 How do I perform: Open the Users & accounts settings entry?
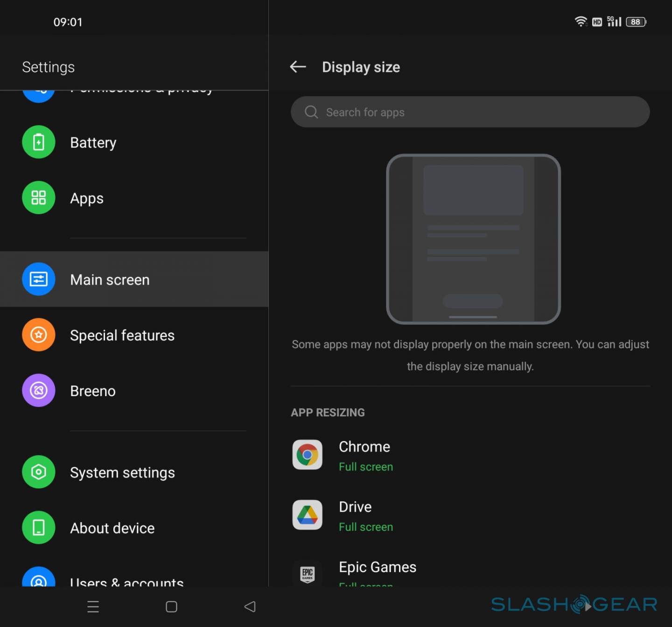point(126,581)
